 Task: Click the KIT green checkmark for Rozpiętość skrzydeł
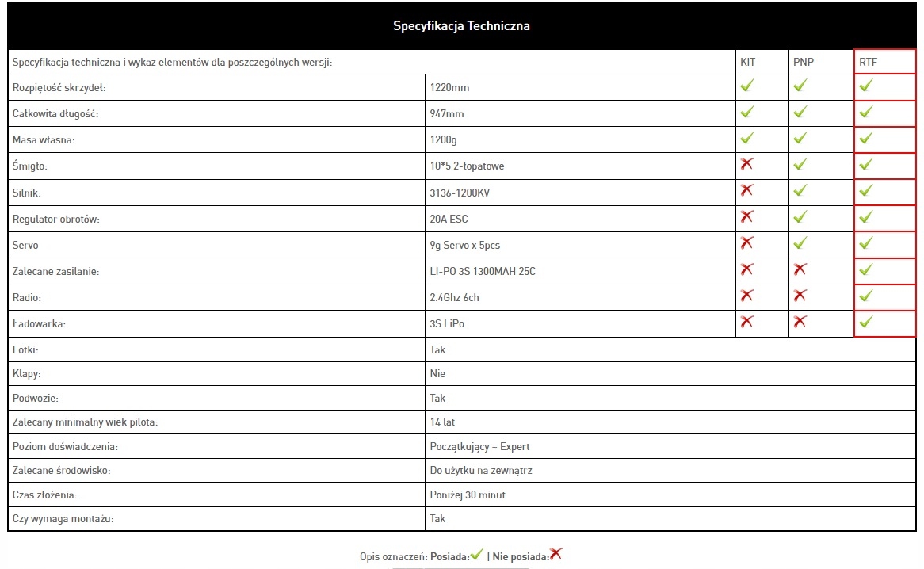pos(746,86)
